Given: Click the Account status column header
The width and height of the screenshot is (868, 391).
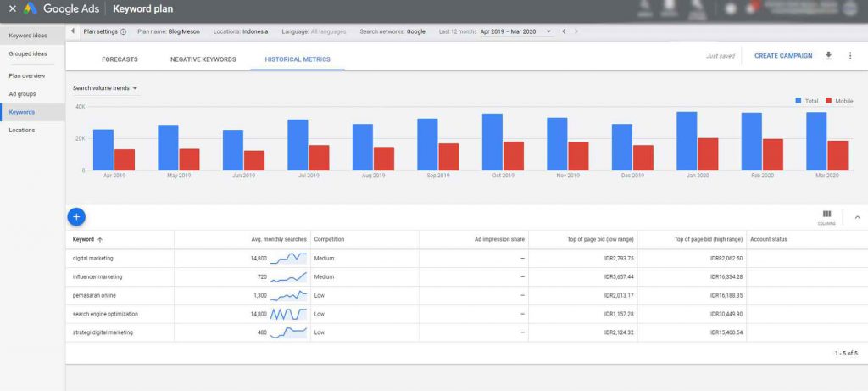Looking at the screenshot, I should [768, 239].
